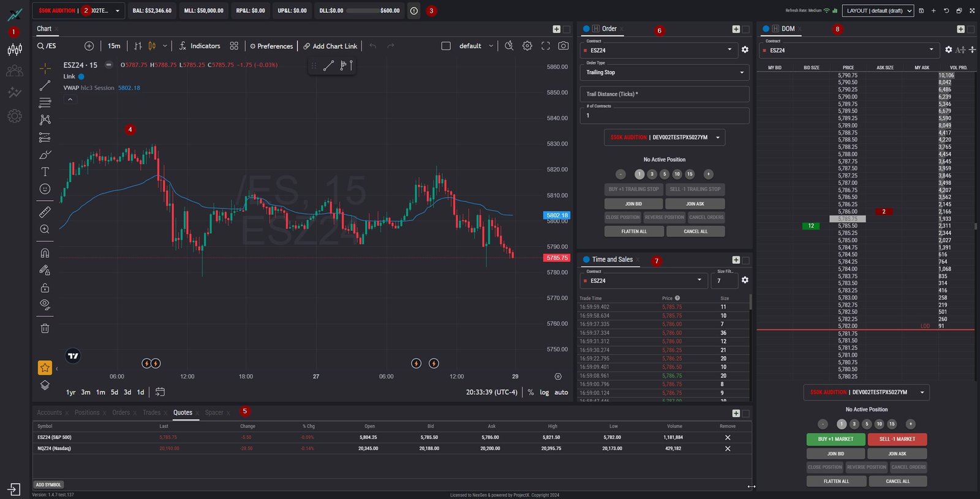Viewport: 980px width, 499px height.
Task: Open the Indicators menu
Action: coord(199,46)
